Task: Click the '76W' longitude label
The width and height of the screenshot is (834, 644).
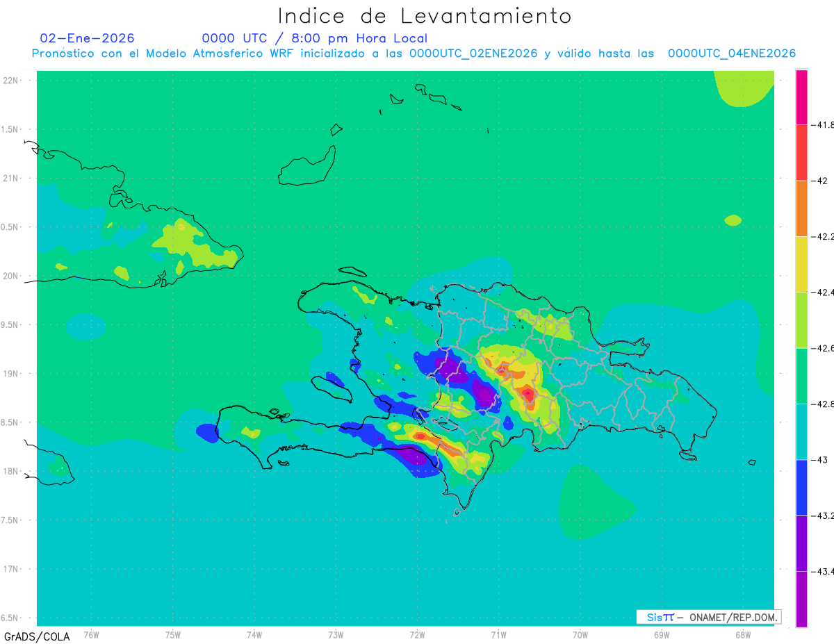Action: point(91,634)
